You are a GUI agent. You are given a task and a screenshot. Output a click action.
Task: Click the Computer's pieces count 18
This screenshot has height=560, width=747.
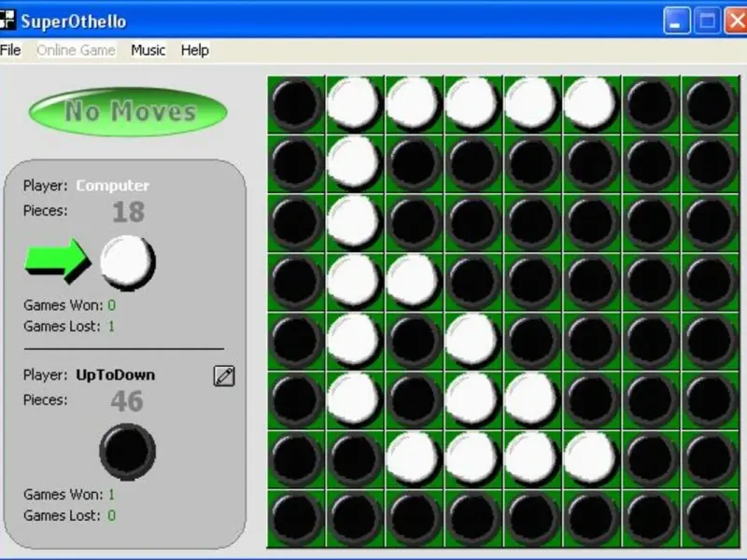(x=129, y=212)
